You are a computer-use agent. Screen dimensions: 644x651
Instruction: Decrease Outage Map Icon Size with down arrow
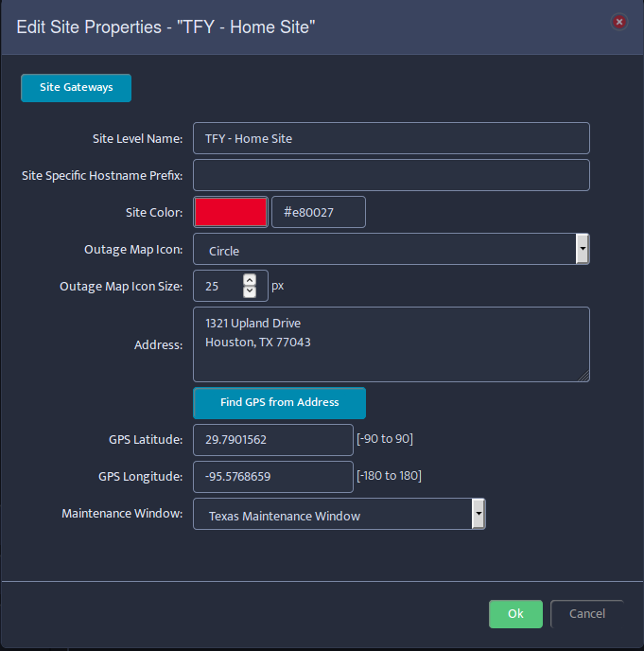[x=250, y=291]
